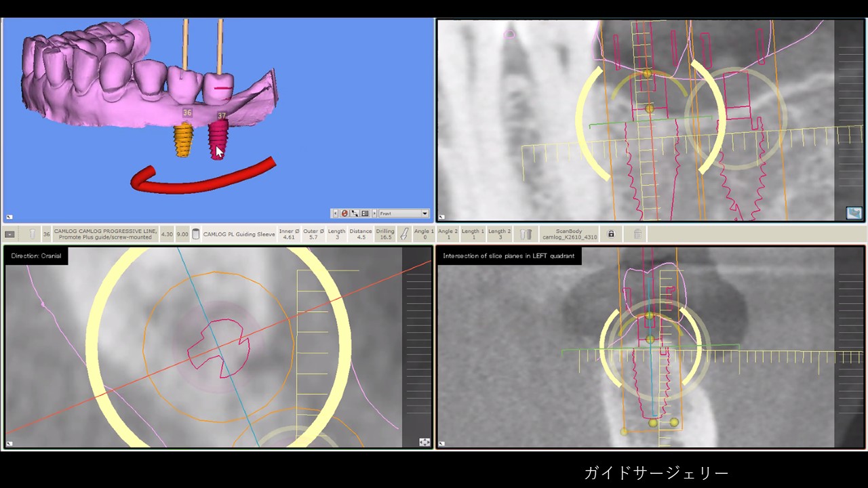
Task: Click the angled abutment icon
Action: (404, 235)
